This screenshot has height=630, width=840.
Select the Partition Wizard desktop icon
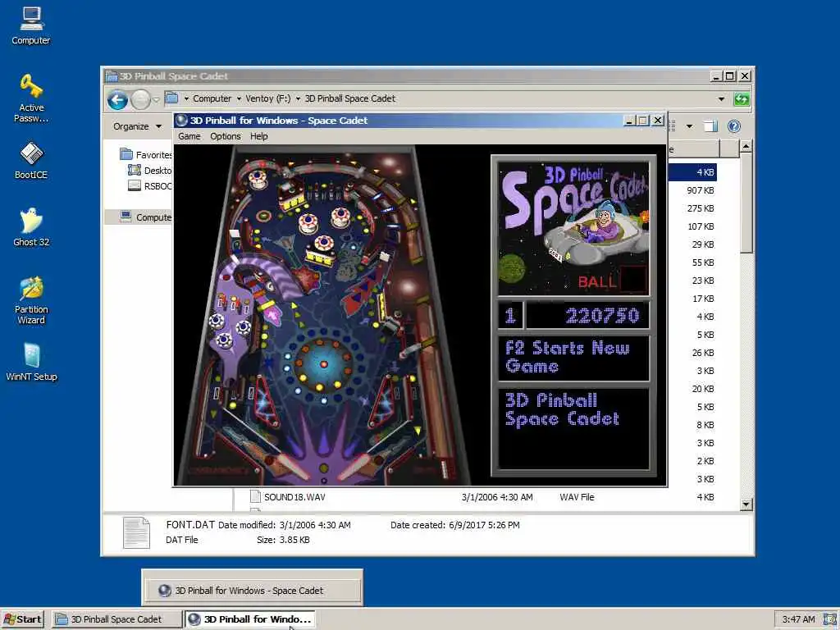(x=31, y=300)
